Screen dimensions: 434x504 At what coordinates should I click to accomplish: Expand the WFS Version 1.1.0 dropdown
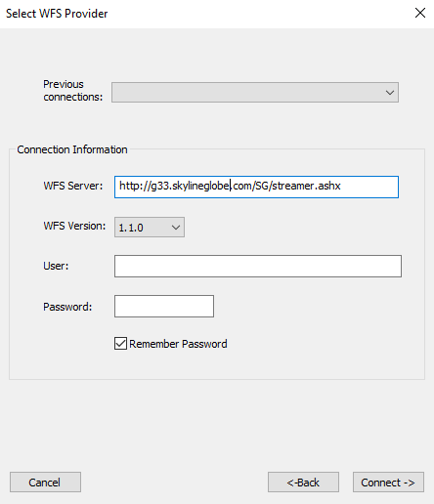tap(150, 228)
